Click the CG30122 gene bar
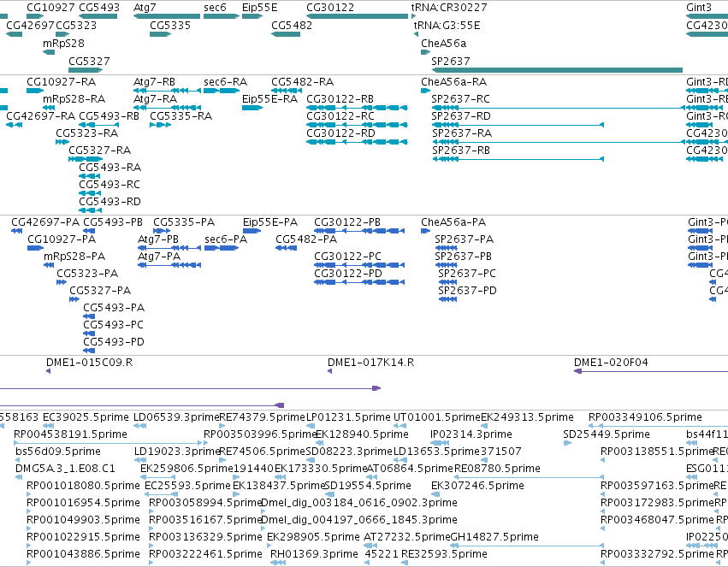The width and height of the screenshot is (728, 567). tap(357, 16)
